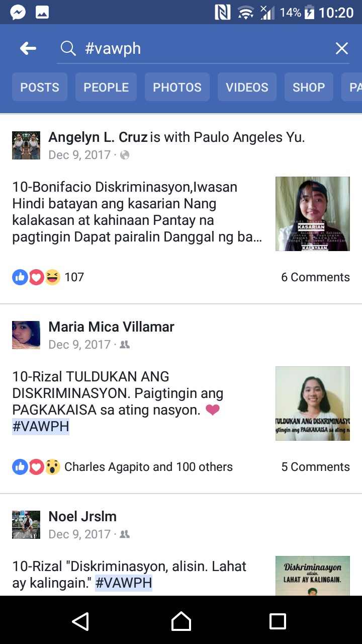Open Android recent apps square button

coord(278,621)
